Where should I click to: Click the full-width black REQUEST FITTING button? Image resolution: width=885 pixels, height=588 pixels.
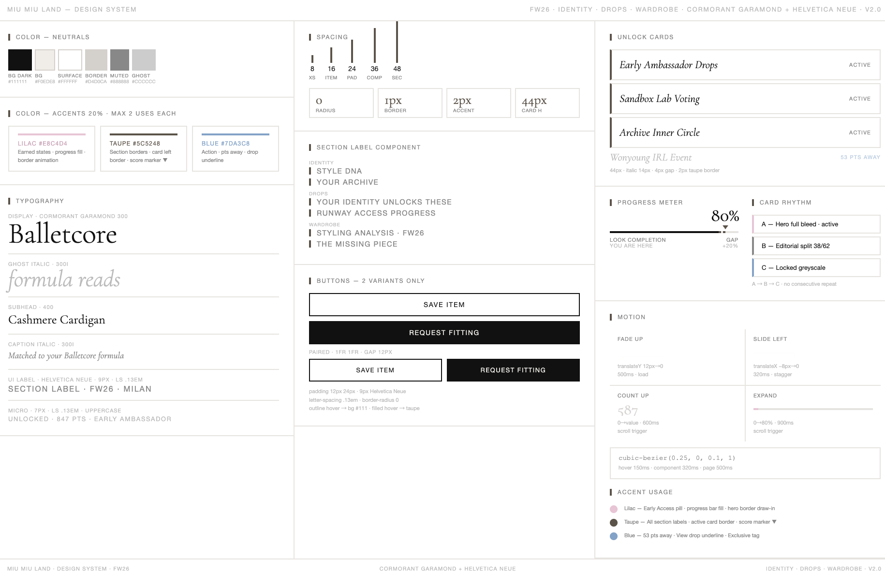444,333
